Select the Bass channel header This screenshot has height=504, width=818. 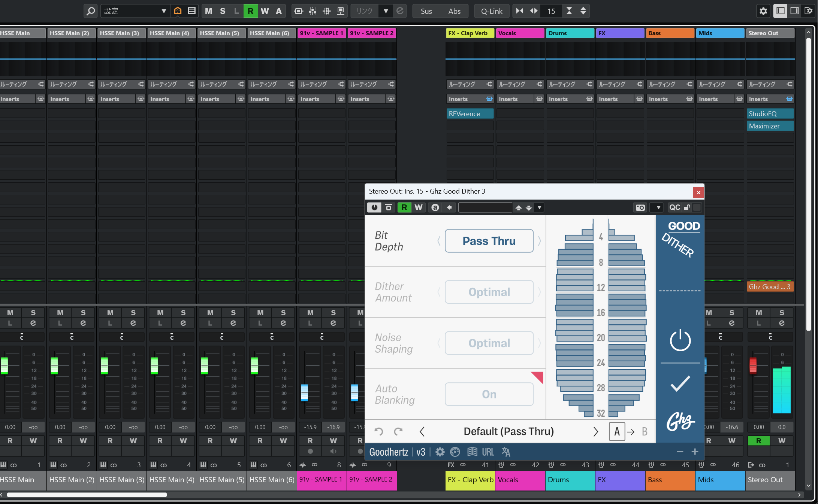pyautogui.click(x=670, y=33)
